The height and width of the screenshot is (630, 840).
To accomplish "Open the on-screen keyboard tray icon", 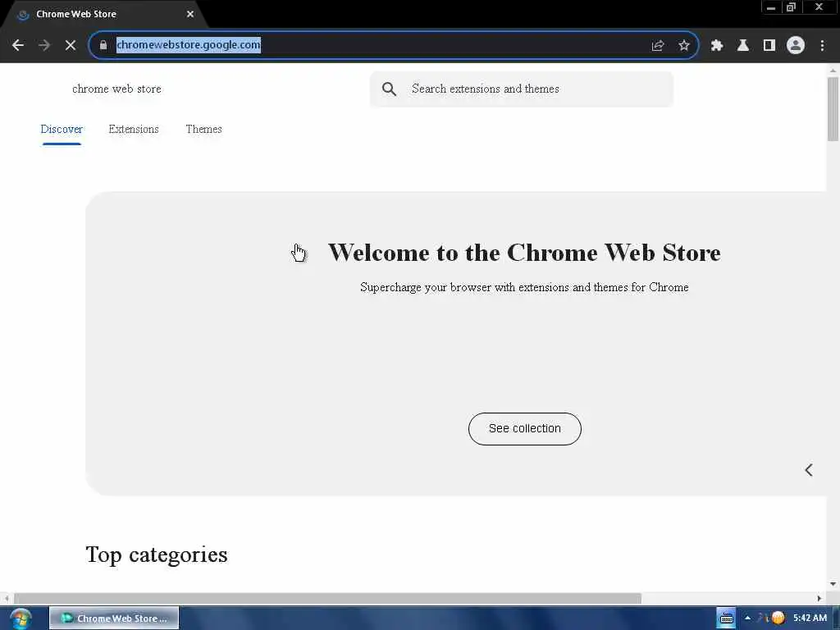I will pos(727,619).
